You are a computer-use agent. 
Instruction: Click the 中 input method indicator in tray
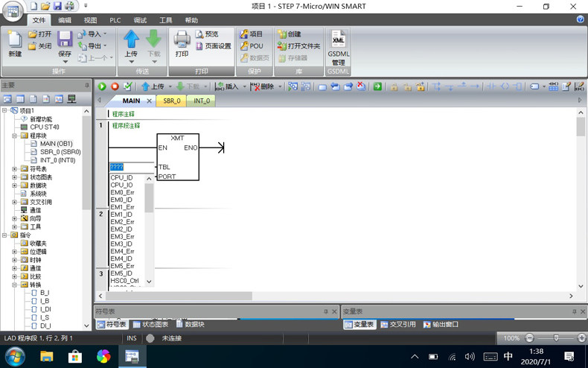(x=508, y=355)
